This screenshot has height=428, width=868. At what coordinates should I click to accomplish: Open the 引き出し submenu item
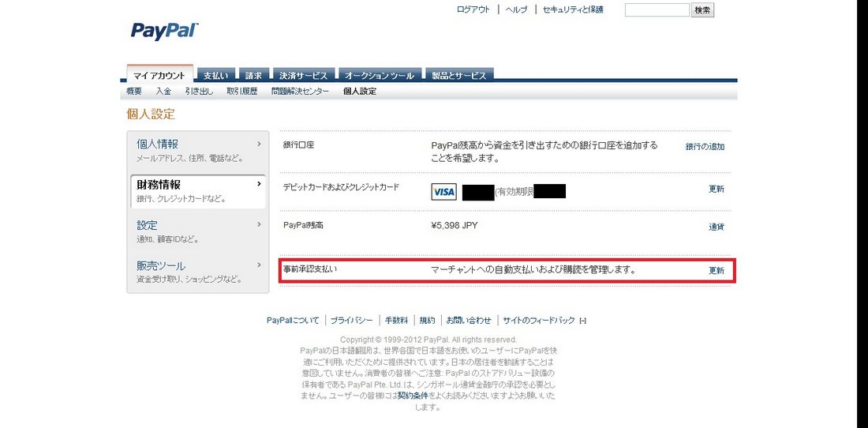[x=200, y=92]
